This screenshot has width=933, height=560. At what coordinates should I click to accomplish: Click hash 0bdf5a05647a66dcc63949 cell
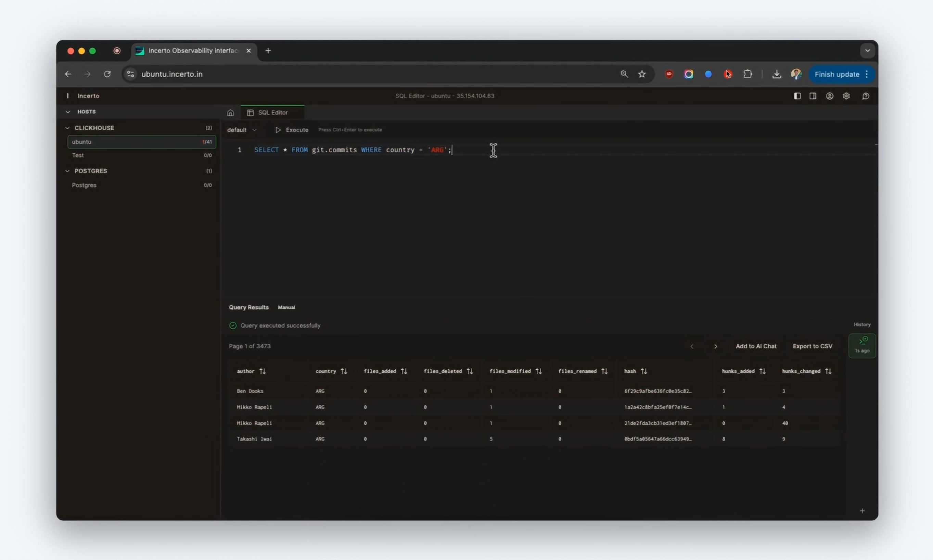click(657, 439)
